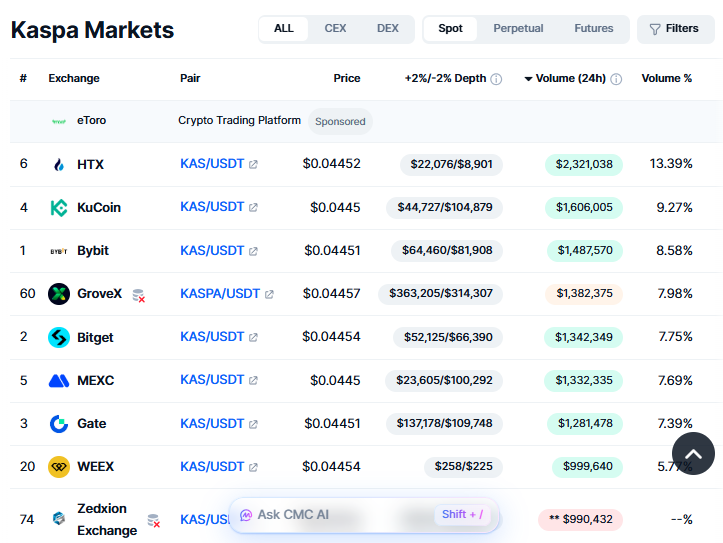
Task: Select the ALL exchanges tab
Action: 284,29
